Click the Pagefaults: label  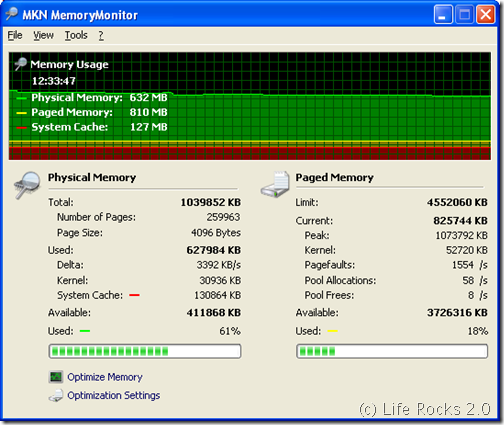tap(330, 265)
